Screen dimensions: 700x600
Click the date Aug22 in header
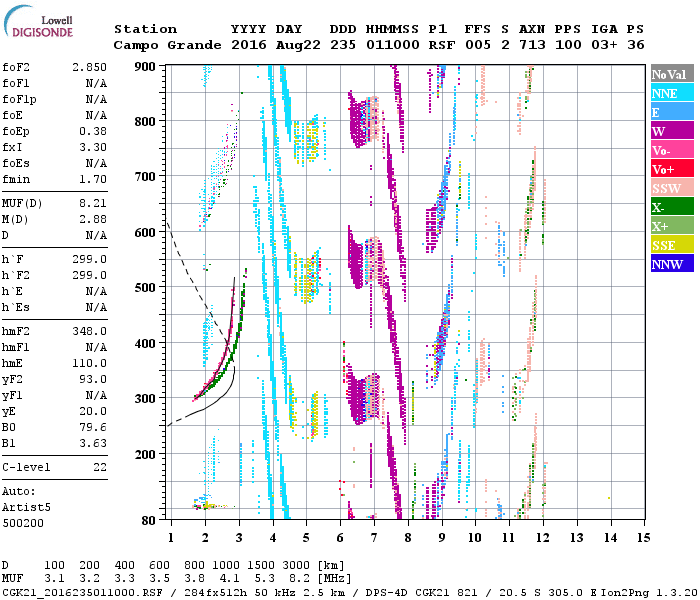tap(298, 45)
